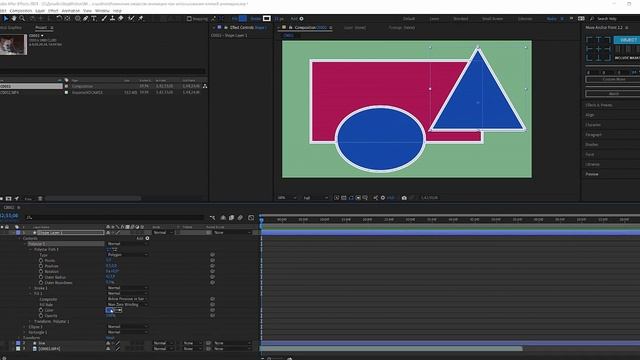Screen dimensions: 640x360
Task: Click the Stroke color swatch in toolbar
Action: (267, 18)
